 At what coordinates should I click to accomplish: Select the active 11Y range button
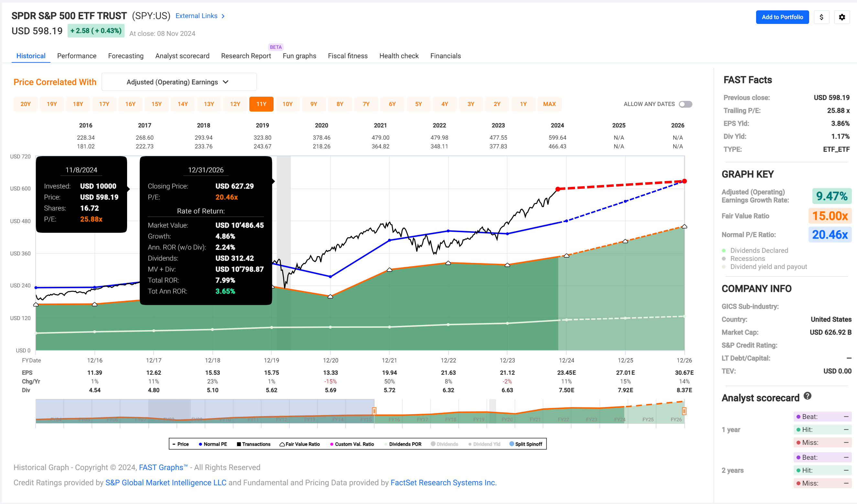(261, 104)
